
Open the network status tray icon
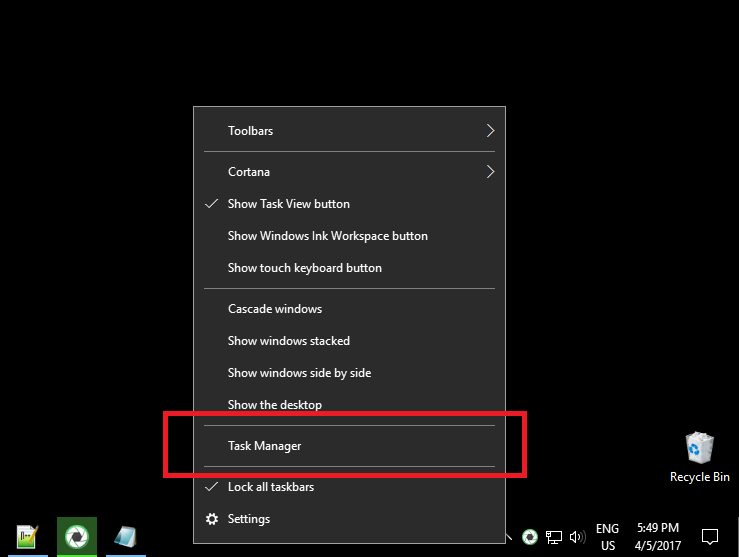pos(554,537)
